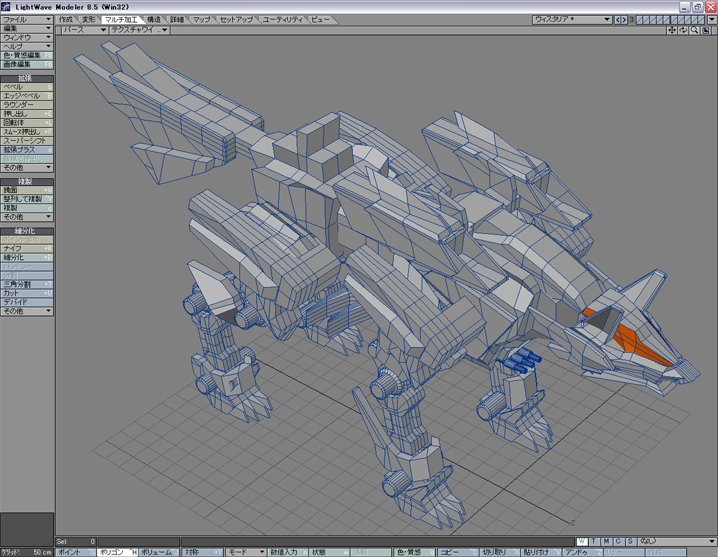Image resolution: width=718 pixels, height=557 pixels.
Task: Open the 状態 info panel
Action: [330, 552]
